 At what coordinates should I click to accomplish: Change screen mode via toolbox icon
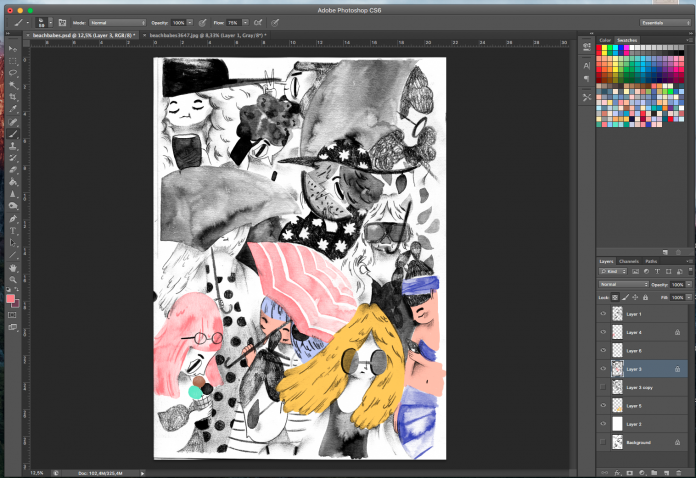[x=12, y=327]
